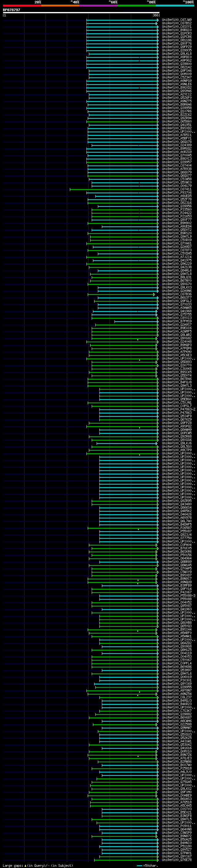Choose hit UniRef100_Q9XF76
Viewport: 197px width, 868px height.
click(x=177, y=43)
